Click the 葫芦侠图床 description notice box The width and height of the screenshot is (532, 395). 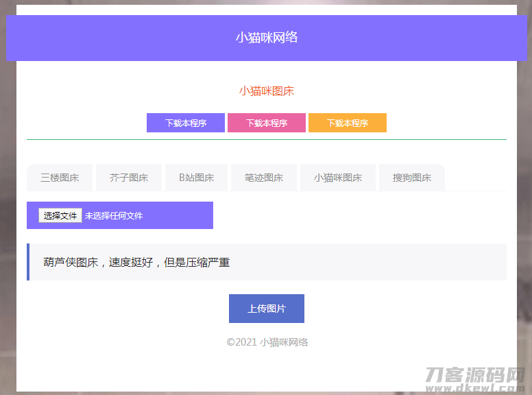[x=267, y=262]
